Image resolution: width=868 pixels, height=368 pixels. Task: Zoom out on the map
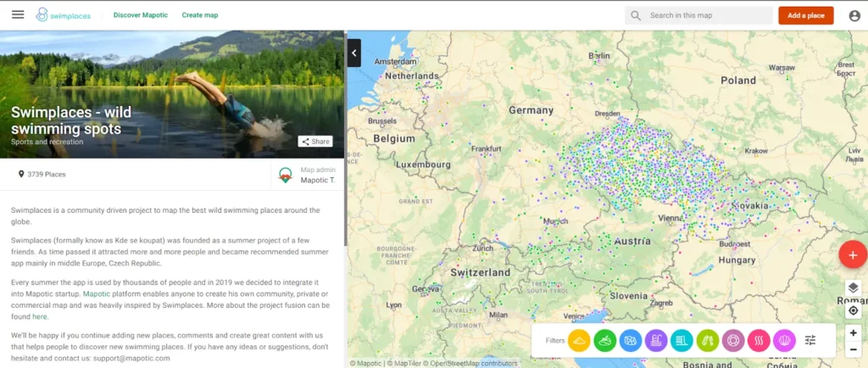853,349
